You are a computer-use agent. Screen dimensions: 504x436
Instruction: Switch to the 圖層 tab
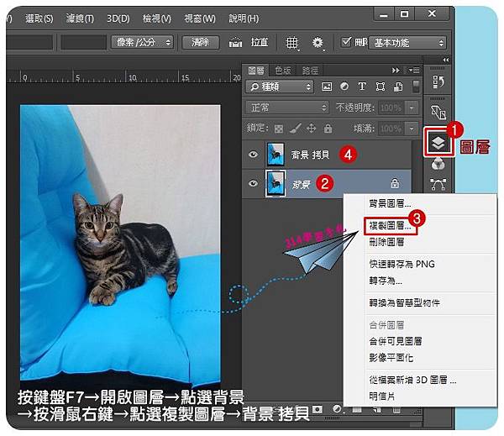click(x=256, y=71)
